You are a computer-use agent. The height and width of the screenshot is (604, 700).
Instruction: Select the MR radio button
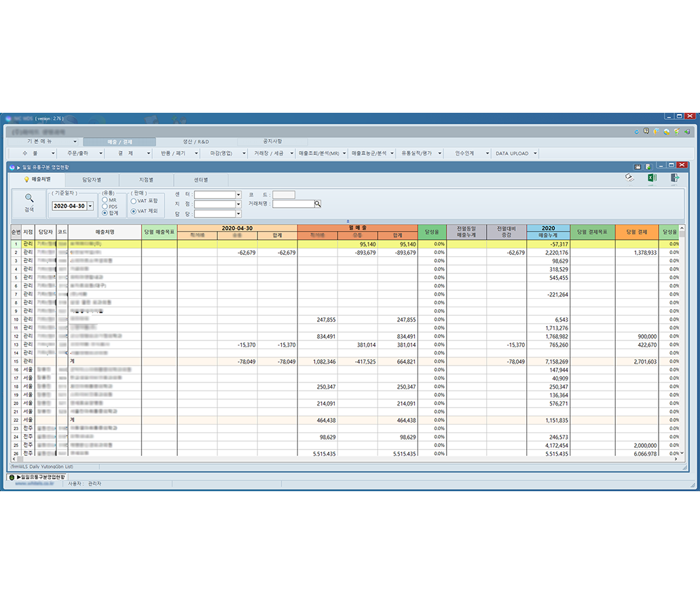click(105, 200)
